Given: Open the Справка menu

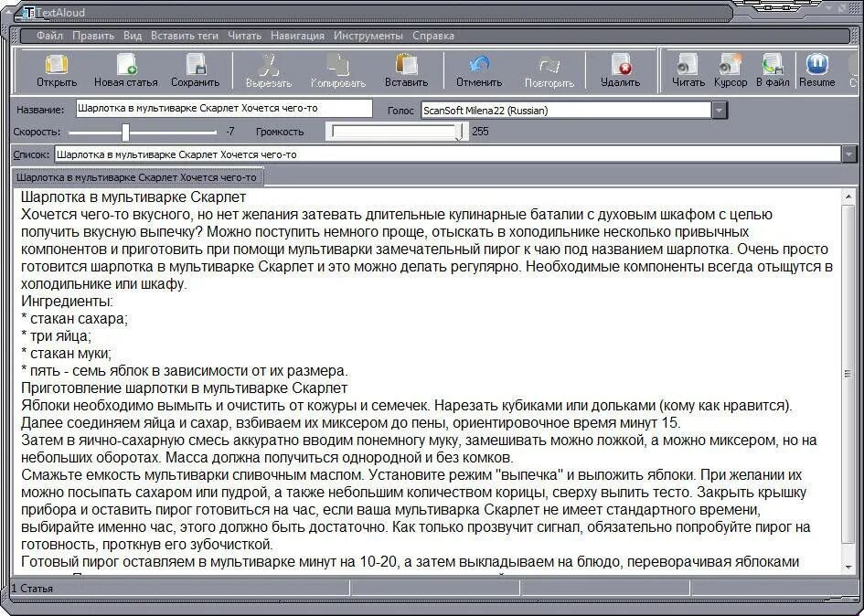Looking at the screenshot, I should [x=433, y=36].
